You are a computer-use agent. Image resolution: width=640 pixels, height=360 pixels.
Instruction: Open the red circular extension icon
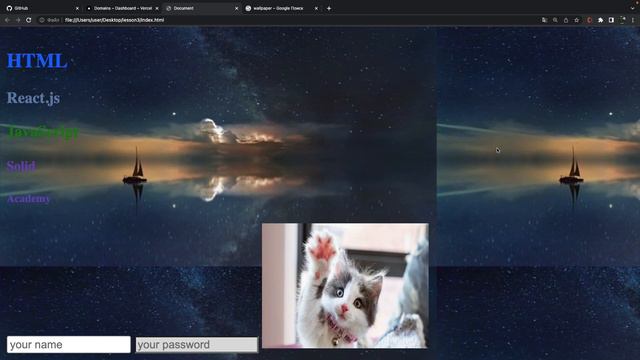tap(589, 20)
